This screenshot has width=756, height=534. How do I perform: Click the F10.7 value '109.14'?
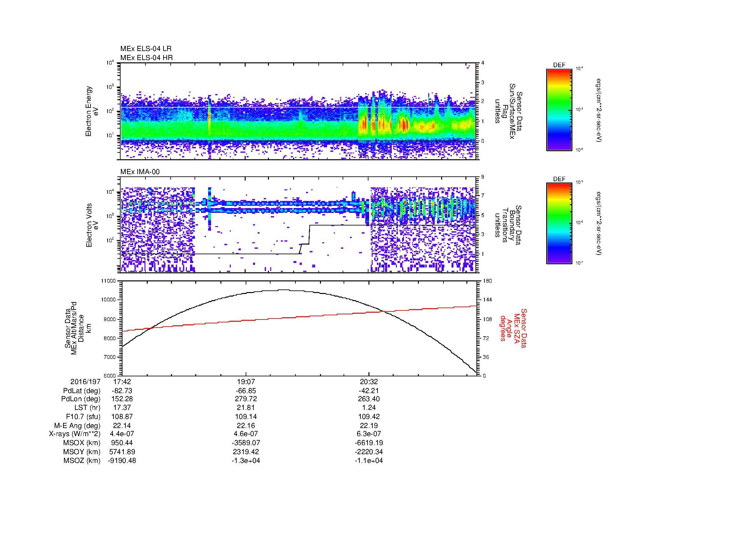coord(246,416)
